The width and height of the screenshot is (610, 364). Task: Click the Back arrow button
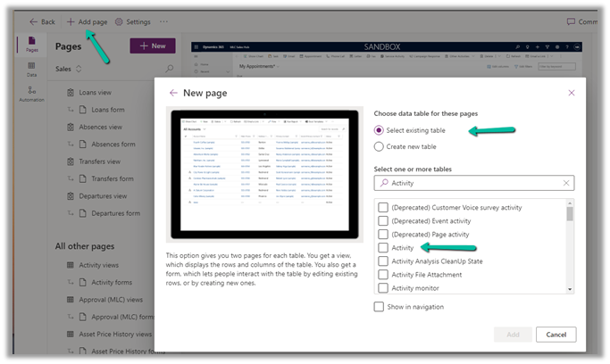(41, 21)
